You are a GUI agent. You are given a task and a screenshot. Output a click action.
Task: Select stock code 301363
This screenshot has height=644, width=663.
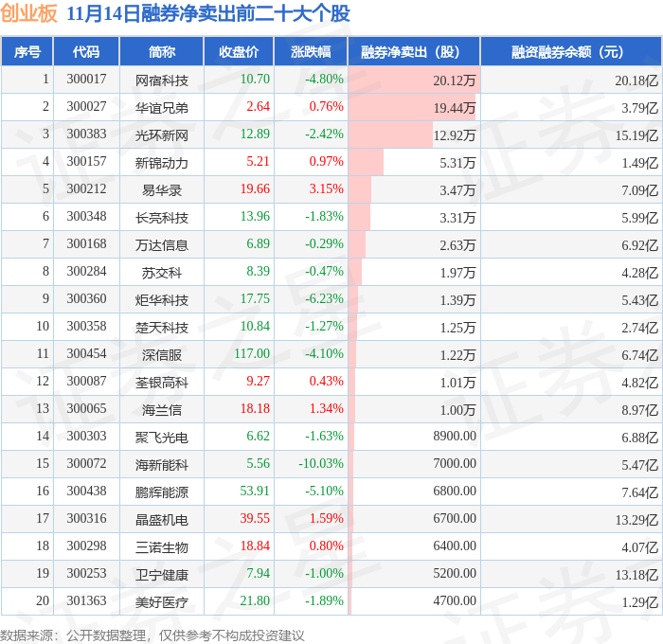coord(86,601)
